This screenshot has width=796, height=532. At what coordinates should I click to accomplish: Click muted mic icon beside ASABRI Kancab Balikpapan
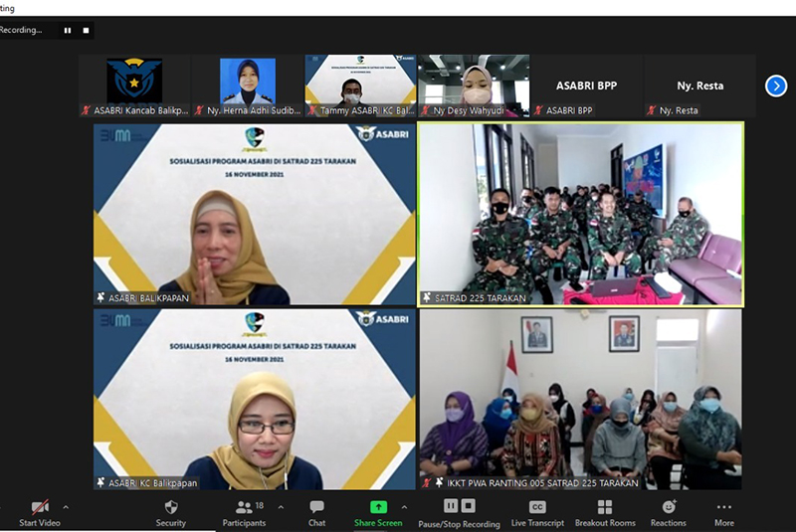(x=86, y=110)
